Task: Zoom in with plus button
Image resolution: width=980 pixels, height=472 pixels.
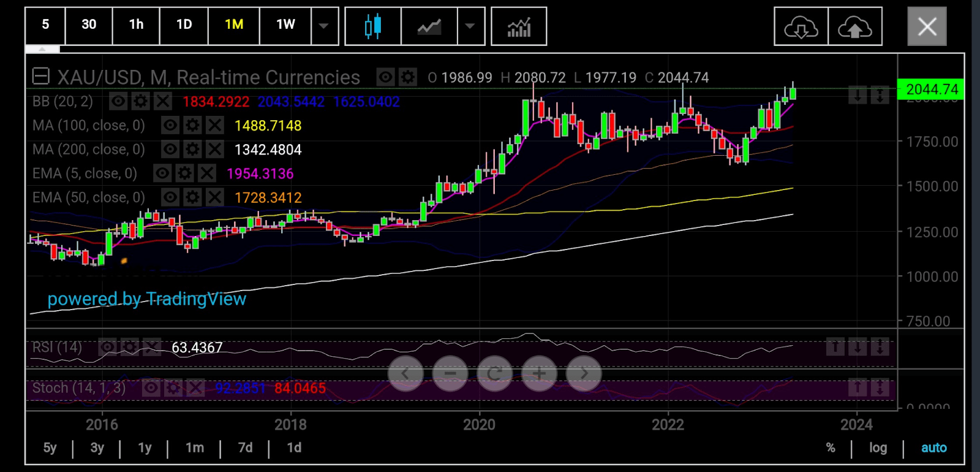Action: coord(539,373)
